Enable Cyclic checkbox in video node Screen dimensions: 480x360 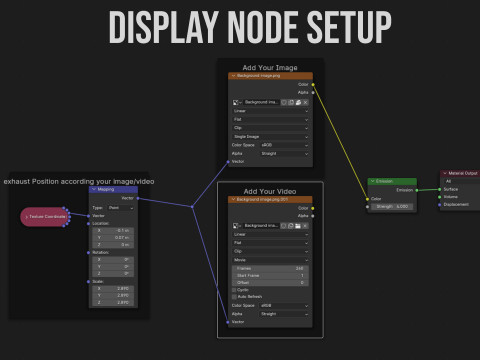click(234, 290)
